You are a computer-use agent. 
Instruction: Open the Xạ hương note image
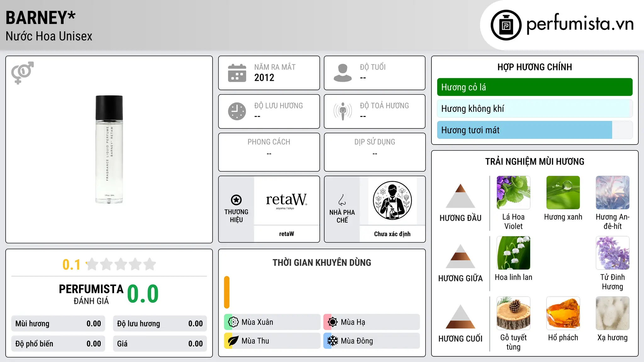coord(613,313)
